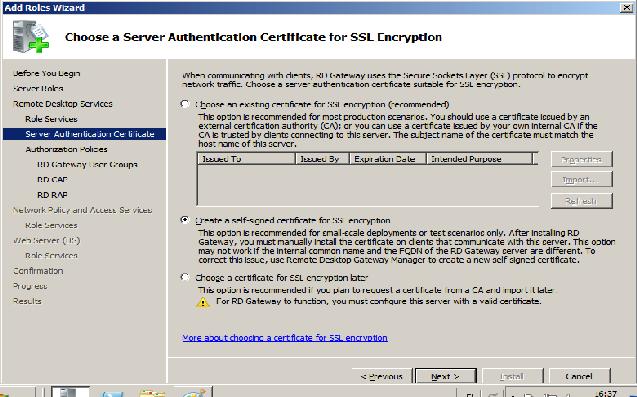This screenshot has width=637, height=397.
Task: Select 'Create a self-signed certificate' radio button
Action: pos(185,220)
